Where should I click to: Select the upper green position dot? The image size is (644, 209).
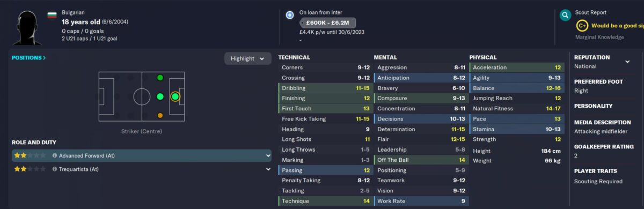160,78
